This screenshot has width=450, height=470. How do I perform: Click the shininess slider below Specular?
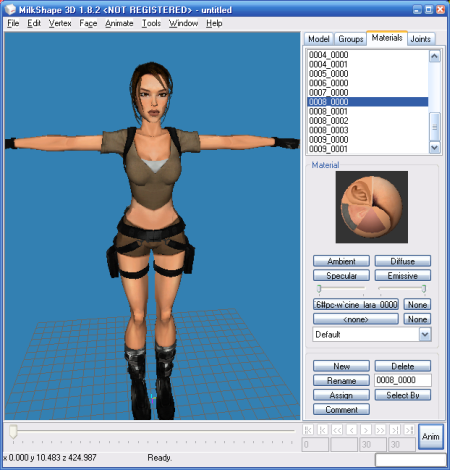pyautogui.click(x=341, y=289)
